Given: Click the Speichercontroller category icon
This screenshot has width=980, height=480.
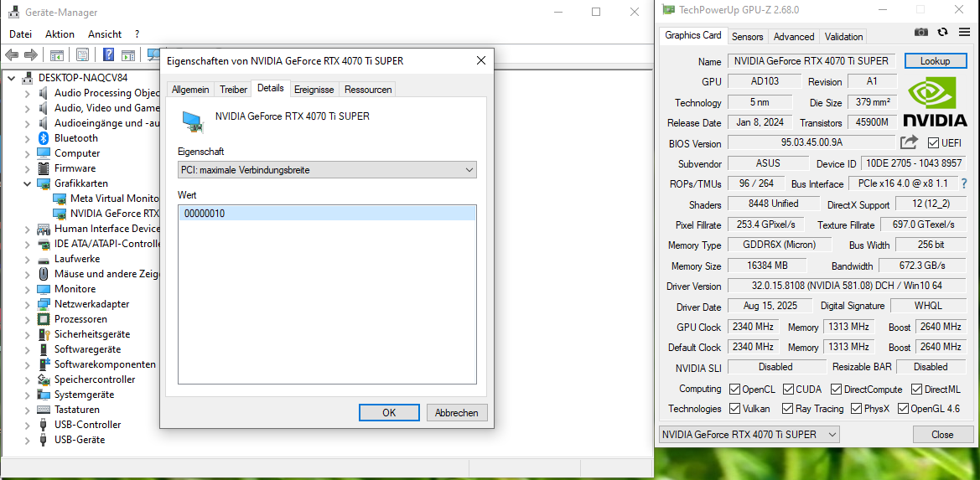Looking at the screenshot, I should pos(43,379).
